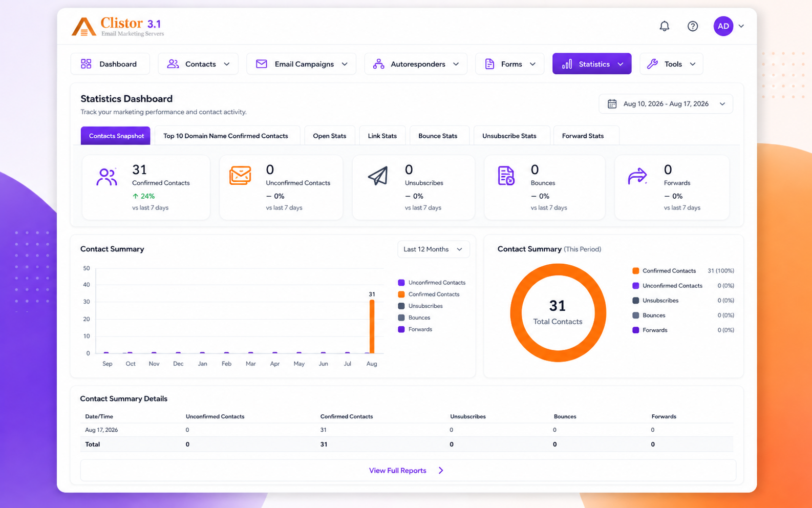Expand the Forms menu chevron
The width and height of the screenshot is (812, 508).
(x=532, y=64)
